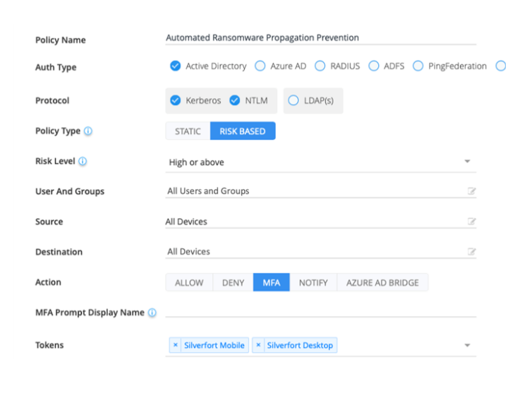Choose RADIUS as the auth type

319,66
